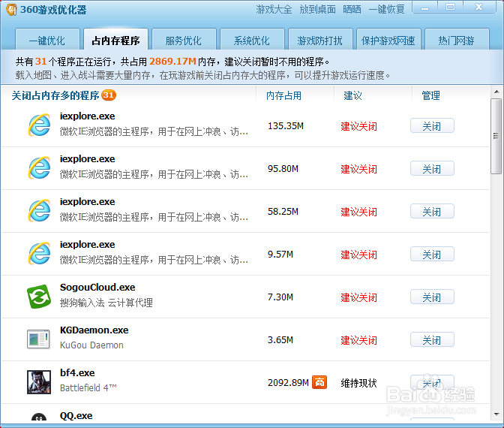Click the scrollbar down arrow
Image resolution: width=504 pixels, height=428 pixels.
click(496, 414)
